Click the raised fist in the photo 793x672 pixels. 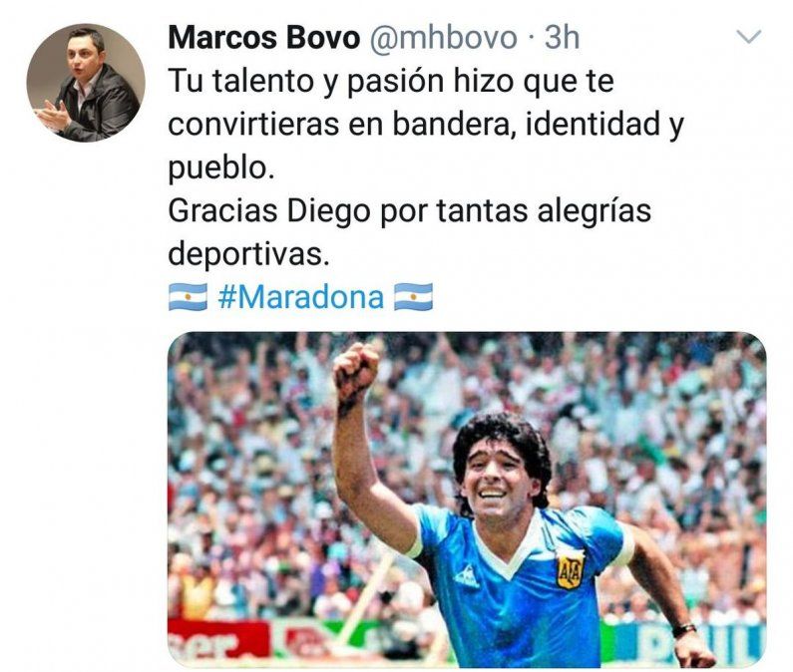(x=356, y=372)
